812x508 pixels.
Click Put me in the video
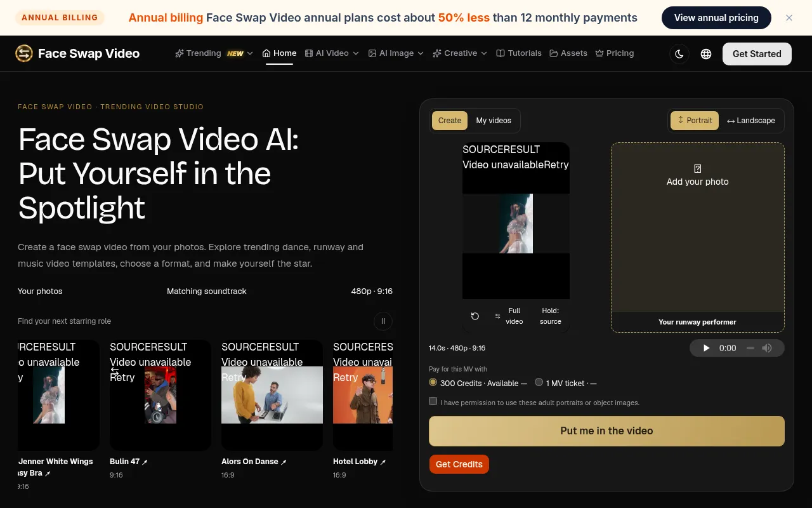click(606, 431)
